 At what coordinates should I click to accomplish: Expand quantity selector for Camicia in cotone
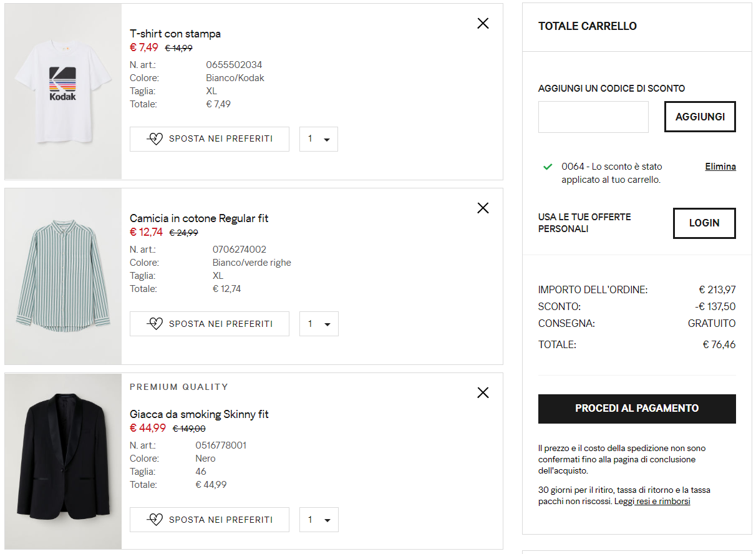pyautogui.click(x=319, y=324)
